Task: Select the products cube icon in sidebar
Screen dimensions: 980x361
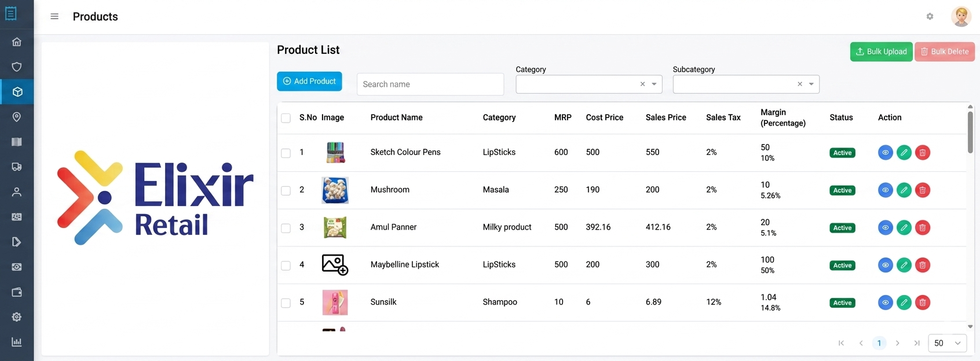Action: click(17, 91)
